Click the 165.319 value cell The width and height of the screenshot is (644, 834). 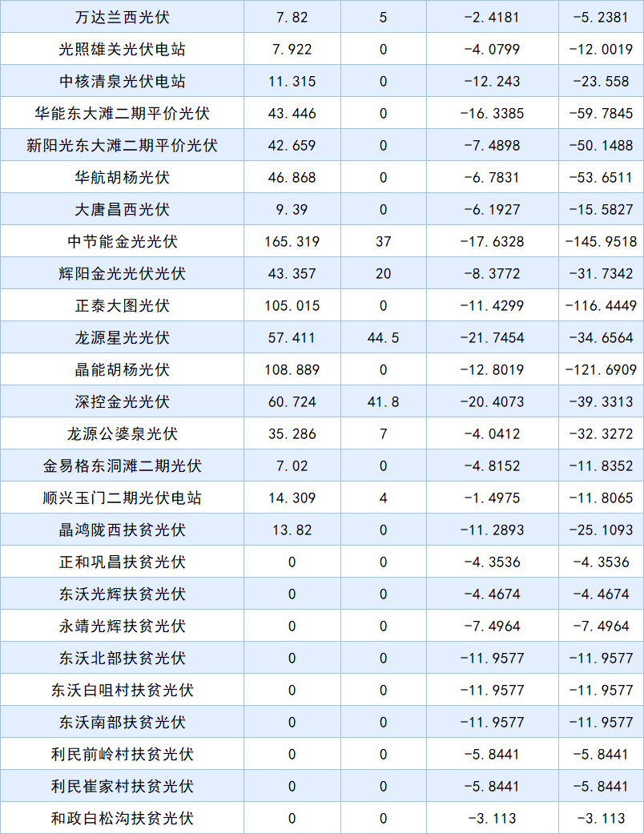(x=292, y=241)
